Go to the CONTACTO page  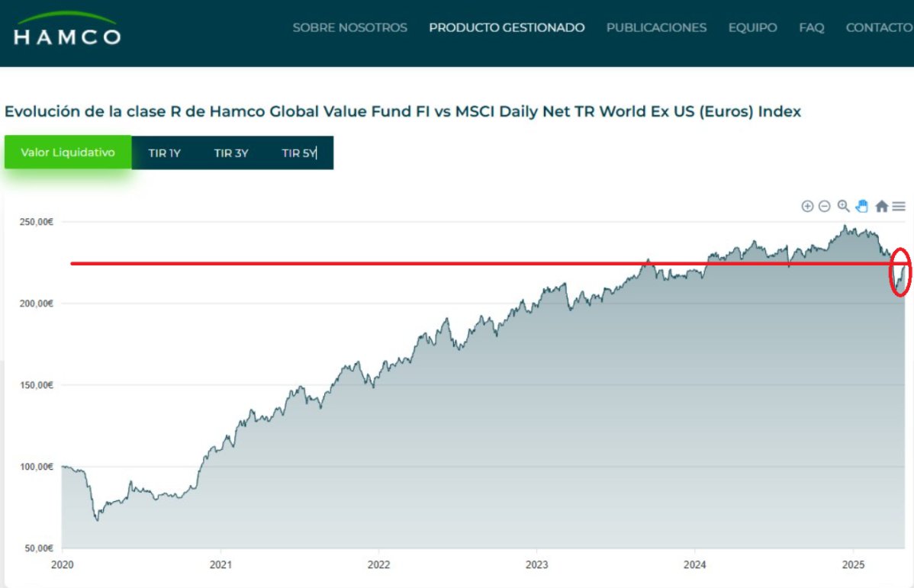(879, 27)
